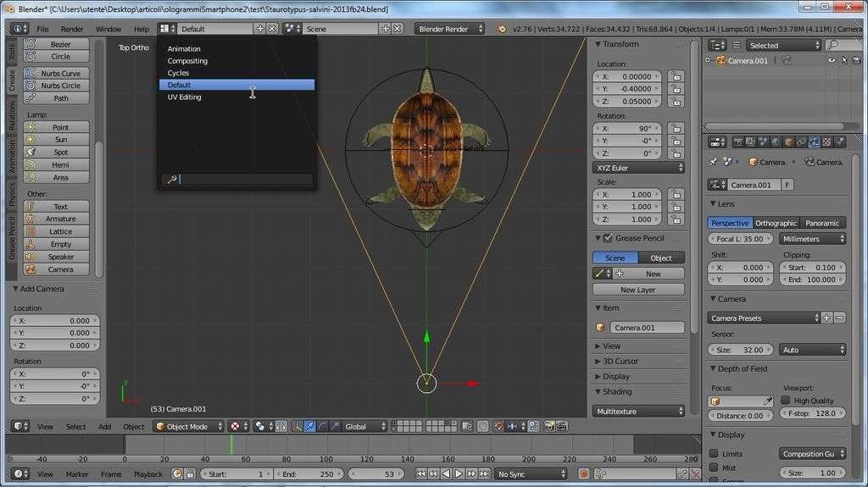This screenshot has height=487, width=868.
Task: Hide Camera.001 via the eye icon in the outliner
Action: 832,61
